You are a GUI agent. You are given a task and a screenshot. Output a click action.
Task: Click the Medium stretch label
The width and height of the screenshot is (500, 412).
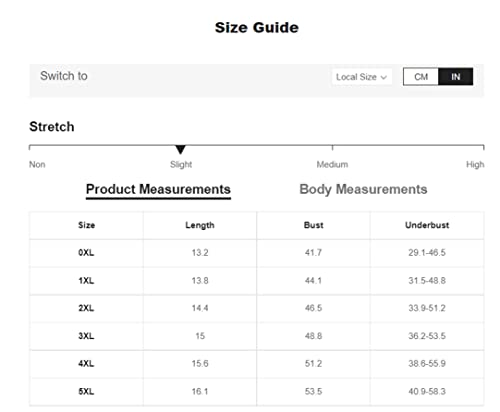332,164
